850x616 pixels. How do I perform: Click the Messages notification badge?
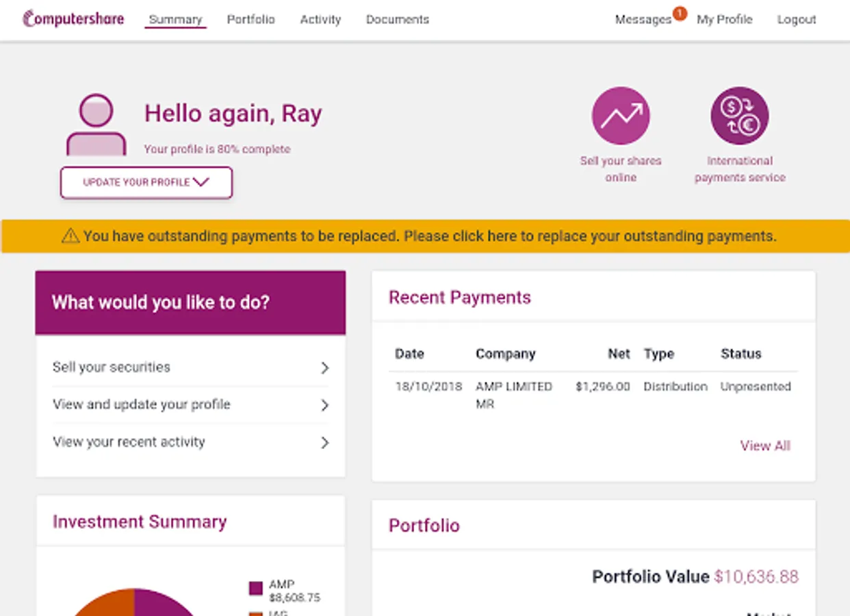click(678, 13)
